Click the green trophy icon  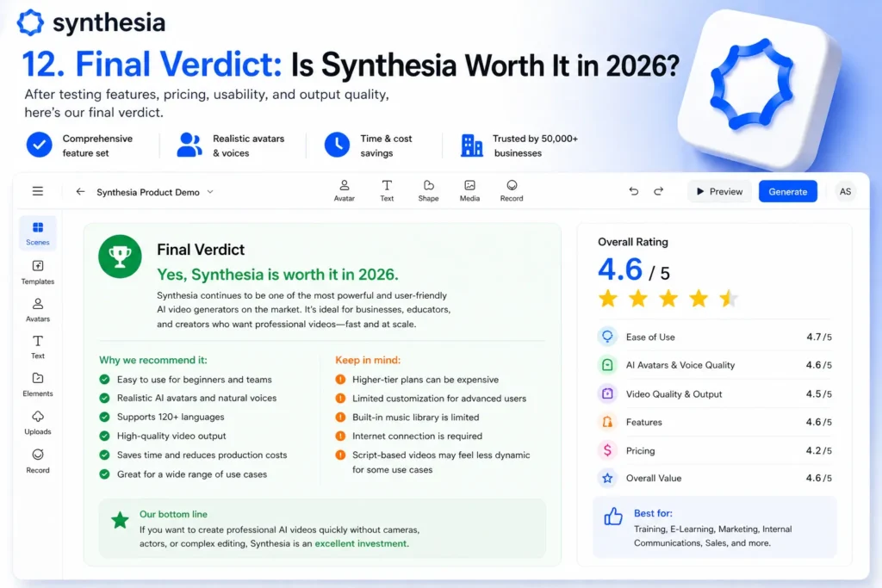pyautogui.click(x=120, y=257)
